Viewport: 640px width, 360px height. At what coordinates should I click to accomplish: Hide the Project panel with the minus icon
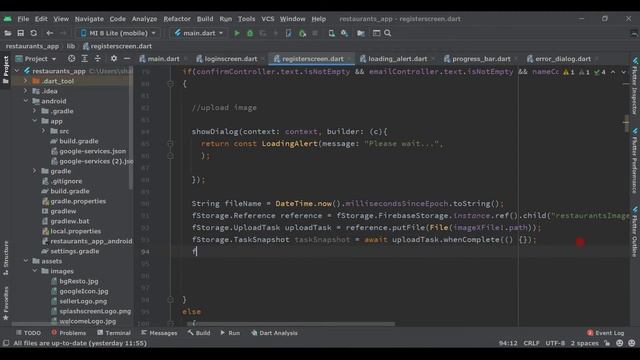[x=127, y=59]
